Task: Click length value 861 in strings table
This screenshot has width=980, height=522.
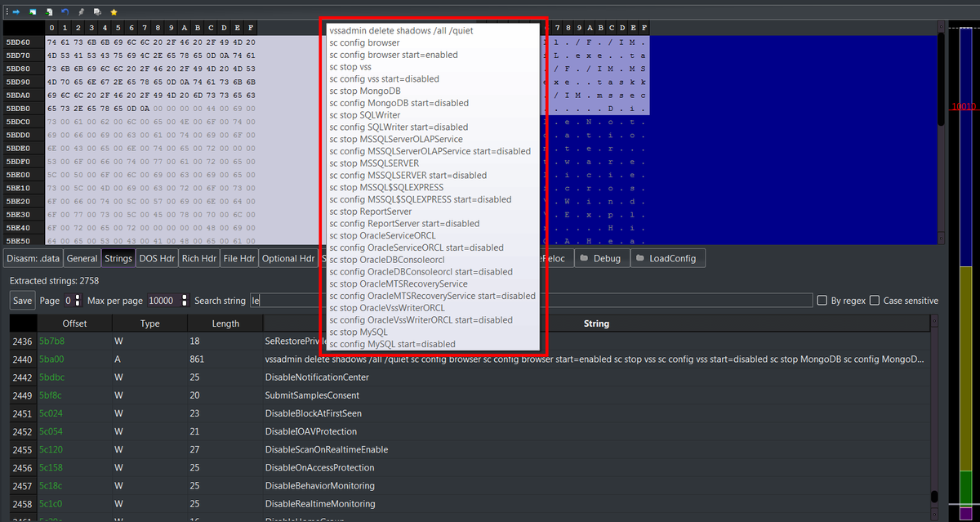Action: [197, 359]
